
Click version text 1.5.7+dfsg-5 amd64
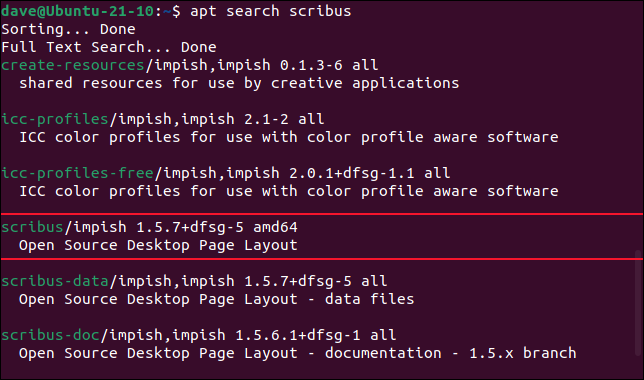[217, 227]
